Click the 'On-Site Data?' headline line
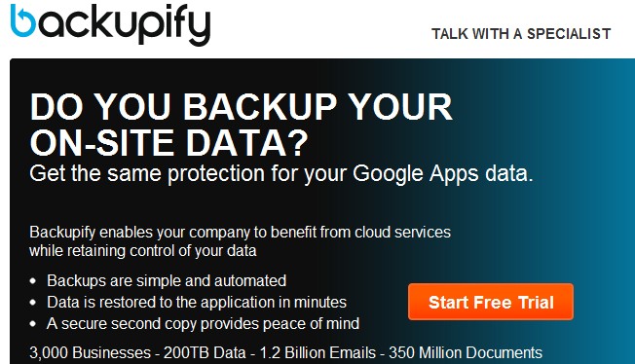635x364 pixels. [x=168, y=142]
